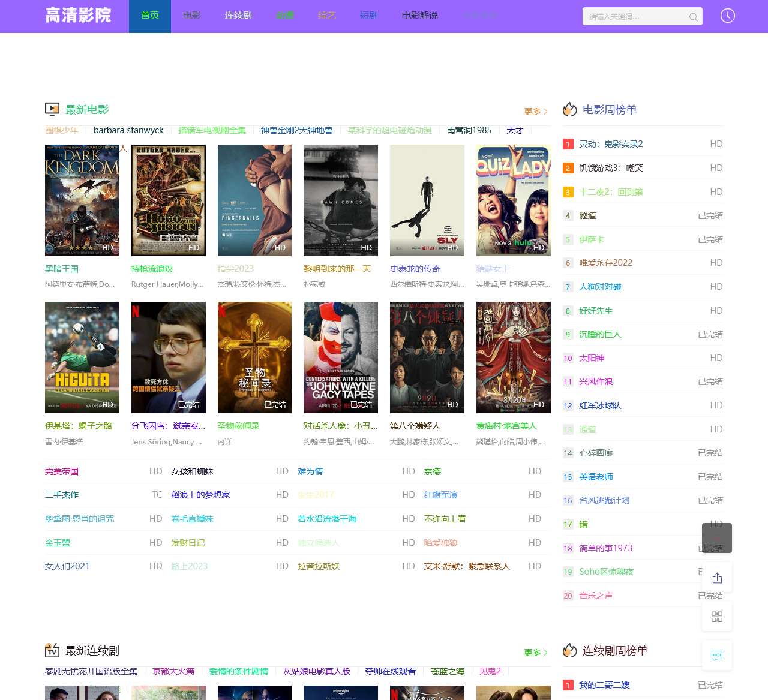Open the 电影 navigation tab

[192, 16]
